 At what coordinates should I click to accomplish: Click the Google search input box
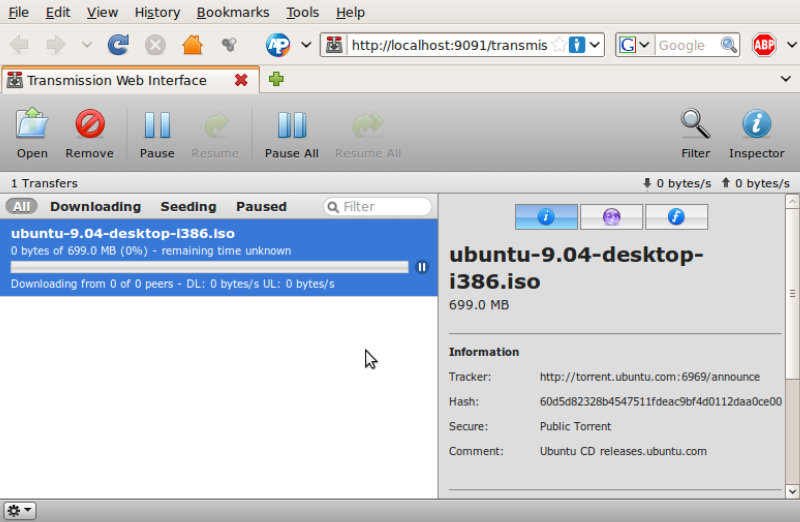(x=688, y=45)
